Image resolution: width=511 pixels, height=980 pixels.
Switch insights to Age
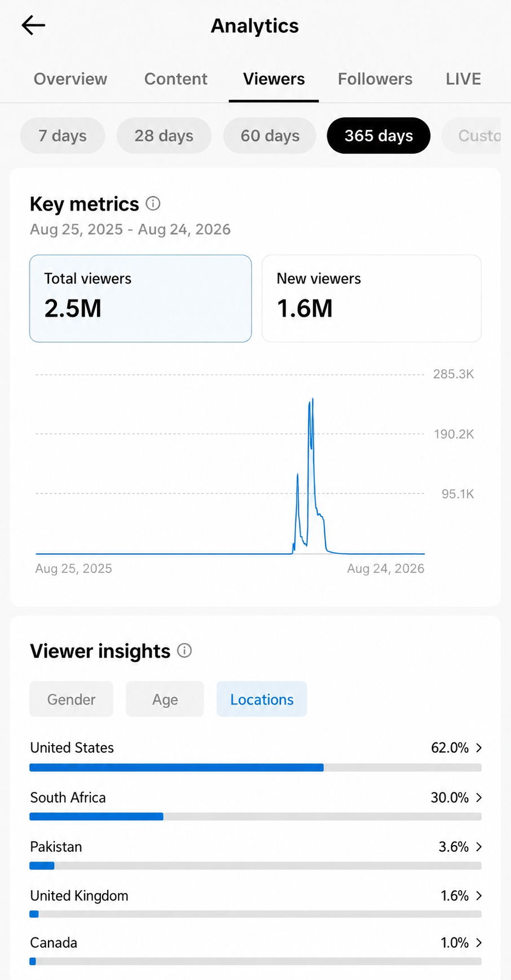(165, 699)
